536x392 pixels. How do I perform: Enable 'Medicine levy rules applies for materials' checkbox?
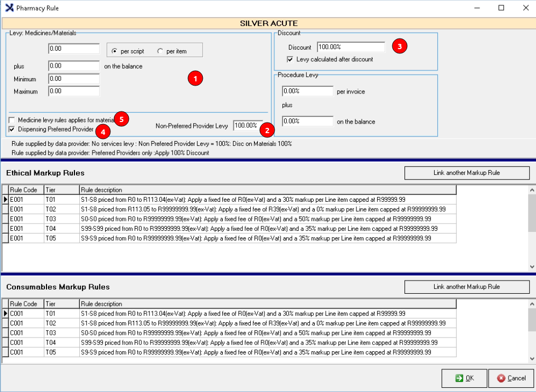click(x=12, y=120)
